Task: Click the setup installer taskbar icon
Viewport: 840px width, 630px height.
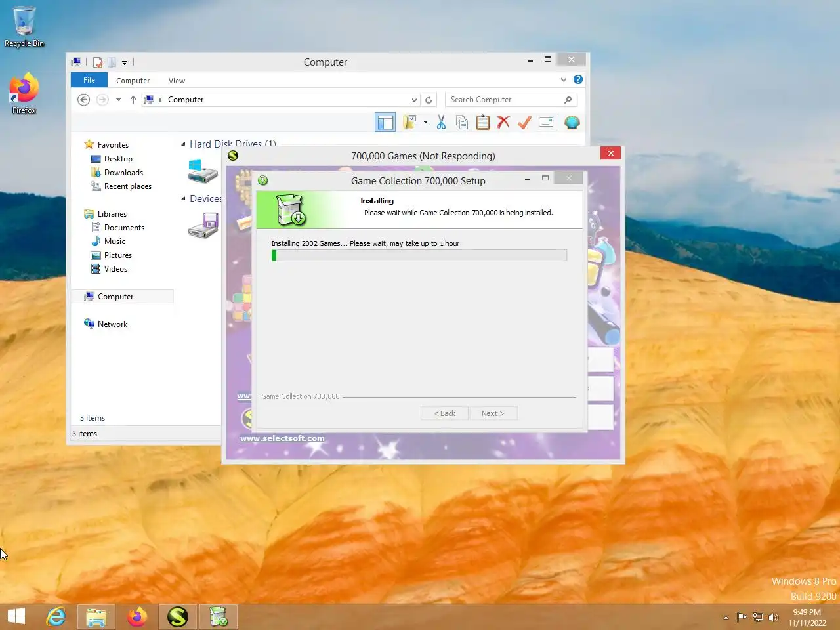Action: [219, 617]
